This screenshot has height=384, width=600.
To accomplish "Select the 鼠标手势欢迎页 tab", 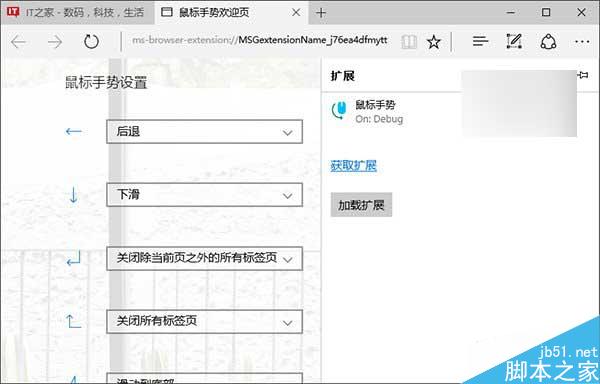I will coord(232,13).
